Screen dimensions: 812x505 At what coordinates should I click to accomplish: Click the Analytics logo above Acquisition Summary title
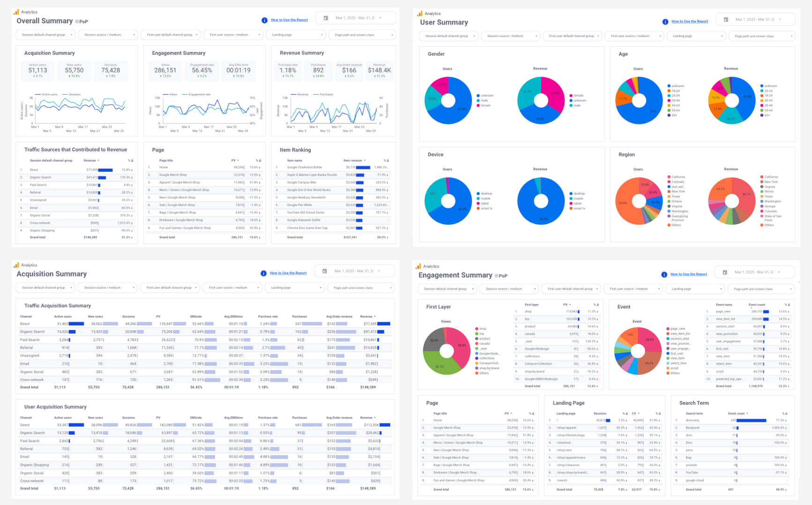[x=16, y=265]
